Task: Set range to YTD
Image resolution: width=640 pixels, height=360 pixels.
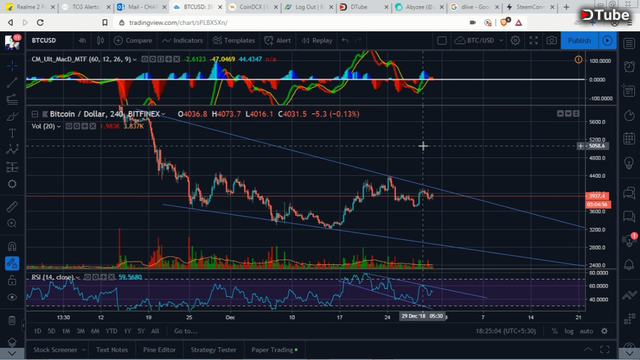Action: coord(111,331)
